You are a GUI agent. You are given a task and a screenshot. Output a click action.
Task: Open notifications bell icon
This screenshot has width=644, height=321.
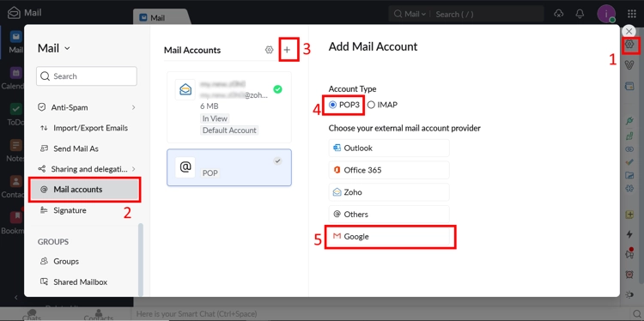[x=580, y=14]
